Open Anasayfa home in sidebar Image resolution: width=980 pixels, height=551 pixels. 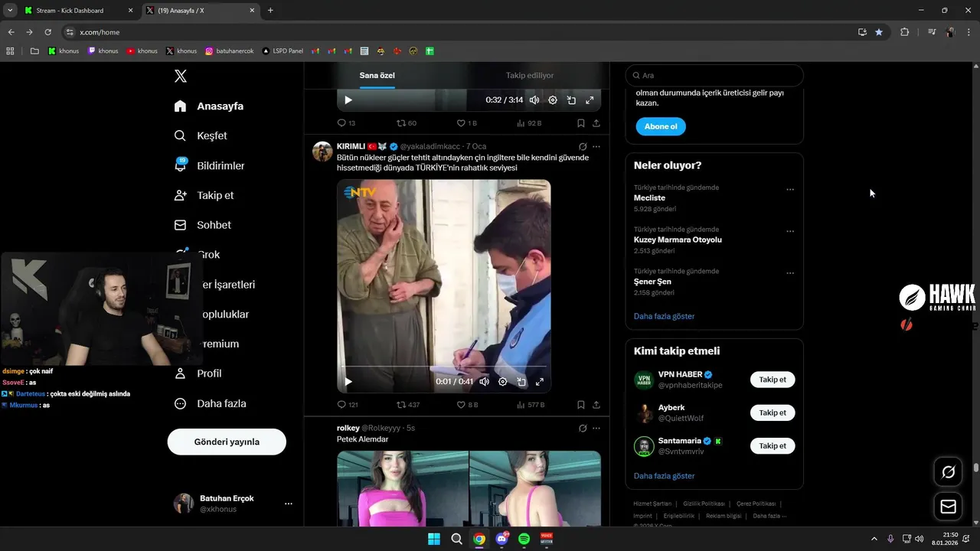pos(209,106)
